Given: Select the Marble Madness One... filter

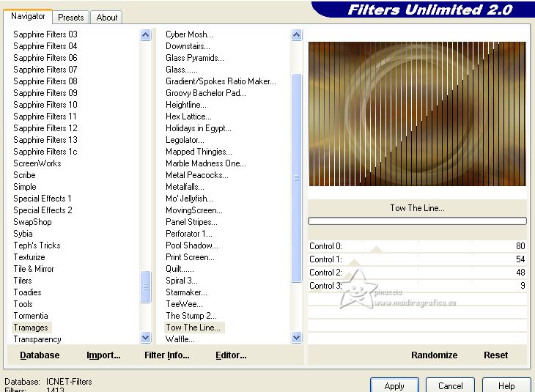Looking at the screenshot, I should (x=206, y=163).
